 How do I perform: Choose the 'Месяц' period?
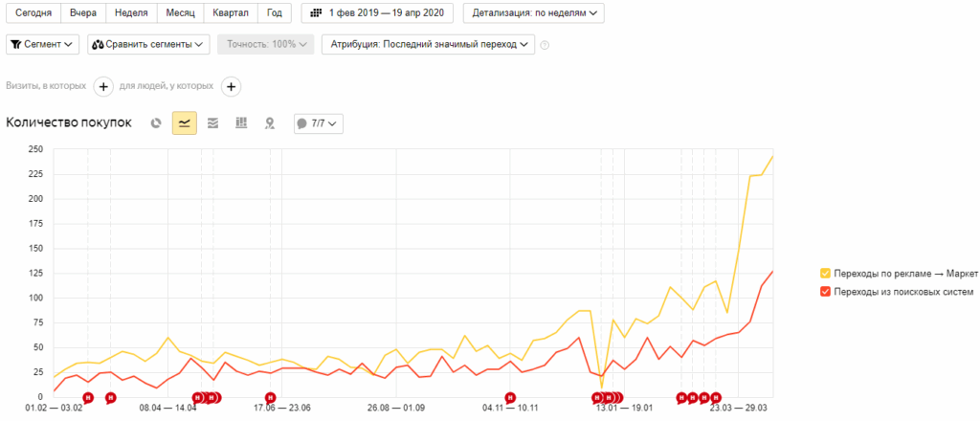point(179,13)
